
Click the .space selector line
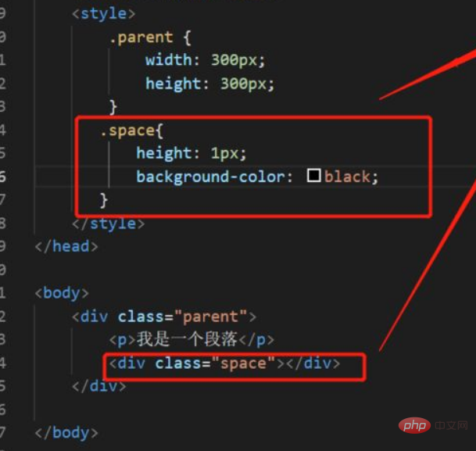point(132,131)
